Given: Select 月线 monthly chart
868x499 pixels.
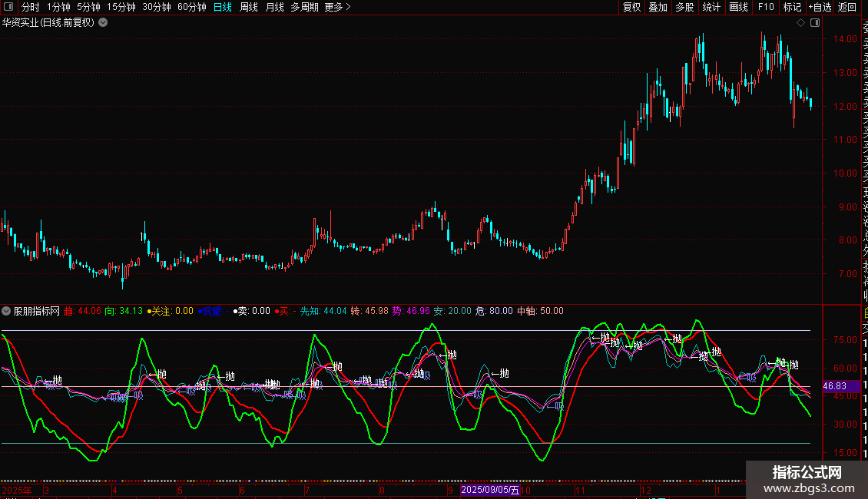Looking at the screenshot, I should 274,7.
